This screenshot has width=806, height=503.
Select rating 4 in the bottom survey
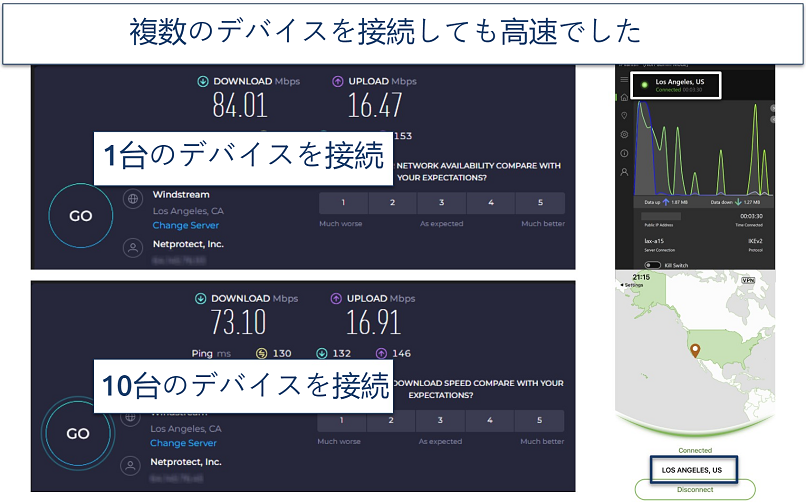pyautogui.click(x=491, y=421)
